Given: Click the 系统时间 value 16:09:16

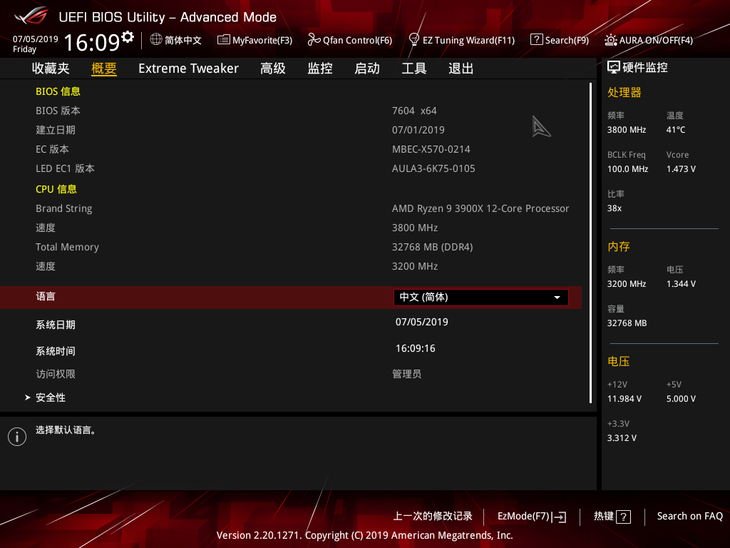Looking at the screenshot, I should pyautogui.click(x=415, y=348).
